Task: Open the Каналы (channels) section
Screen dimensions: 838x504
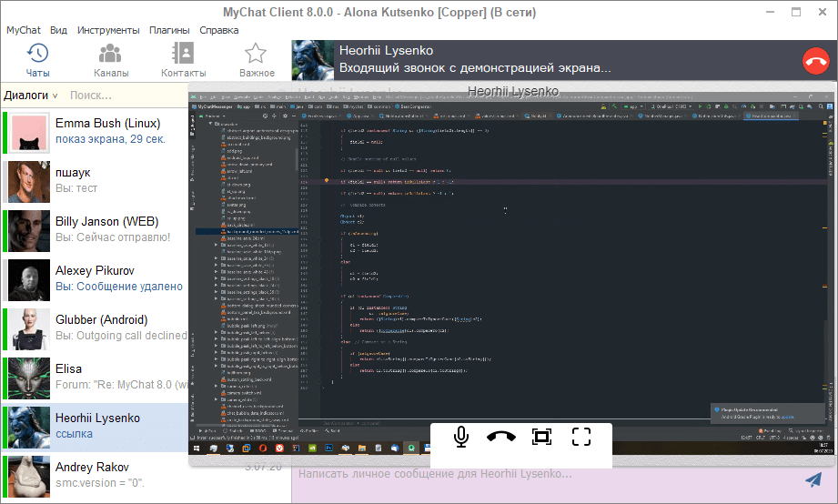Action: pos(111,60)
